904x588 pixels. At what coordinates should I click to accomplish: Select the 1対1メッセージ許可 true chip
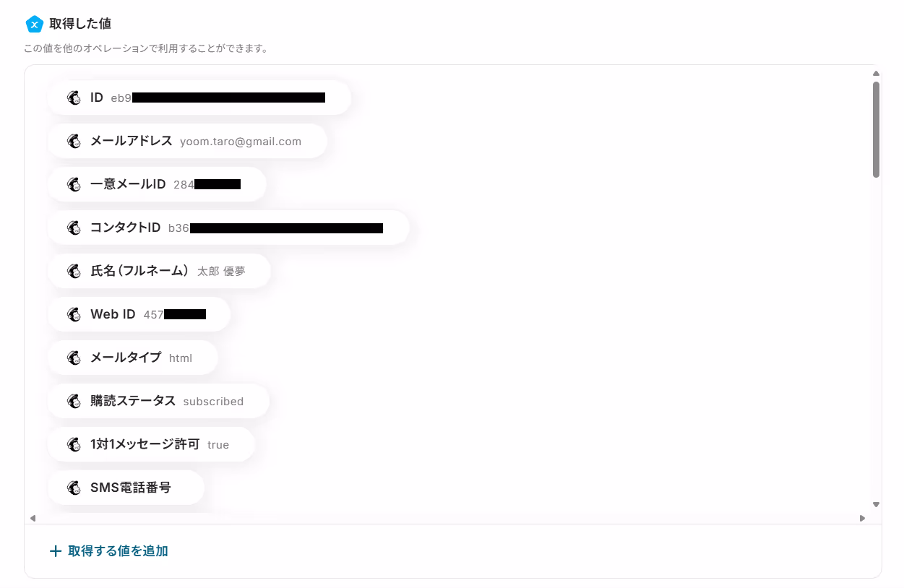coord(151,444)
